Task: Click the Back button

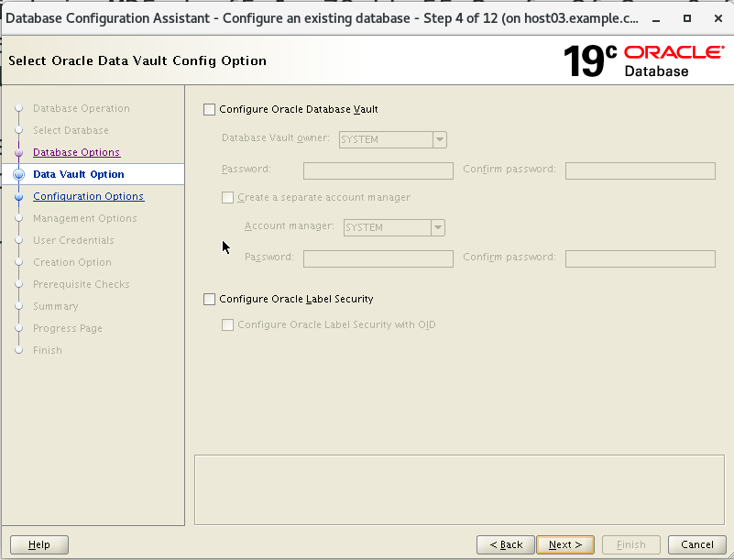Action: (506, 544)
